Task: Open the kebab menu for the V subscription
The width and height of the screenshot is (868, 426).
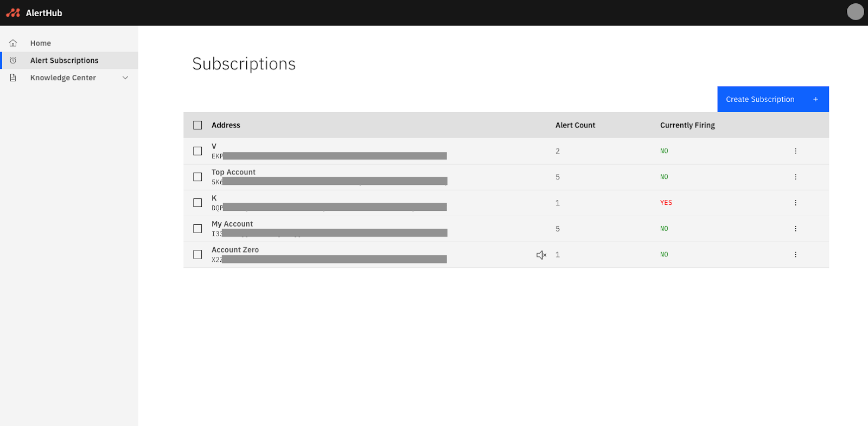Action: point(795,151)
